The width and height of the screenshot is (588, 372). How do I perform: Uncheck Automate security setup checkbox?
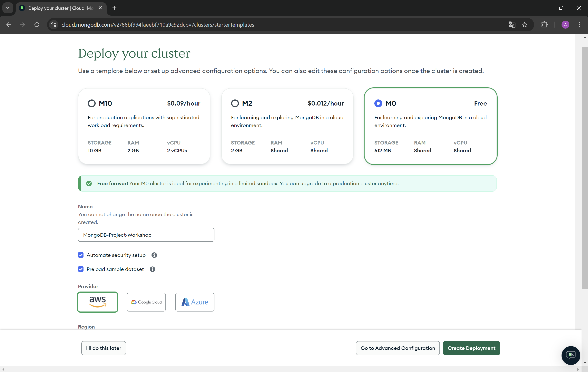pyautogui.click(x=81, y=255)
